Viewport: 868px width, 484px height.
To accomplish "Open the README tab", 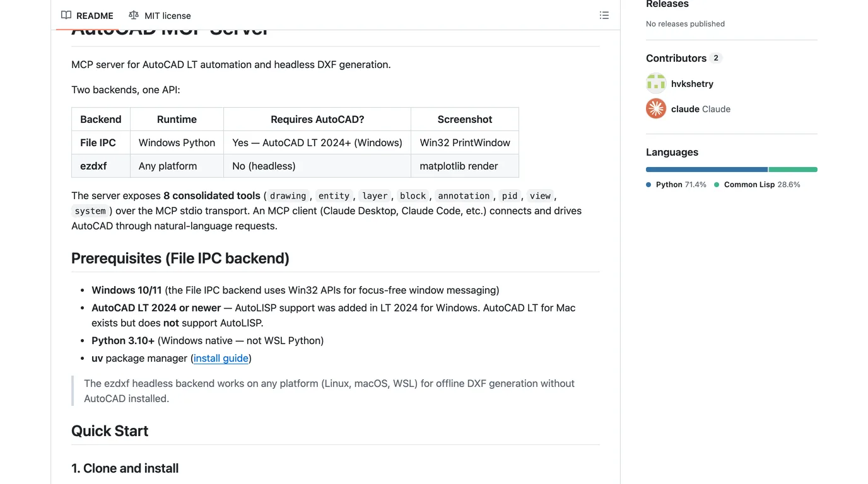I will click(87, 15).
